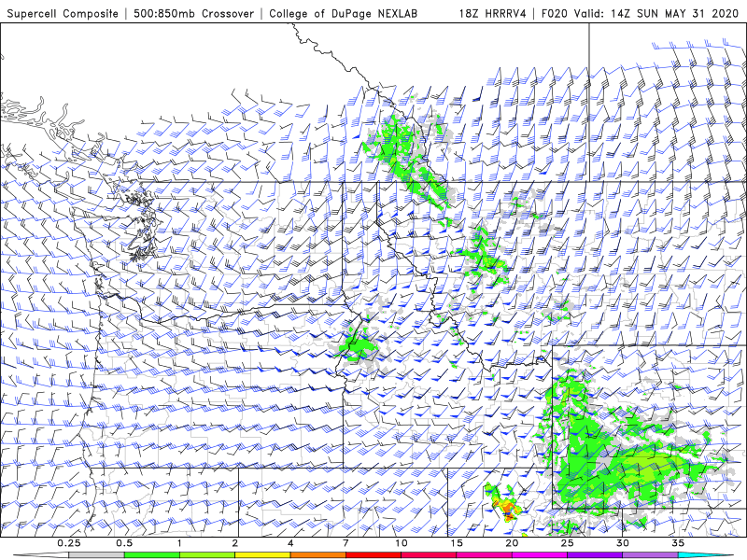Click the legend value 2
This screenshot has height=560, width=747.
click(x=235, y=543)
